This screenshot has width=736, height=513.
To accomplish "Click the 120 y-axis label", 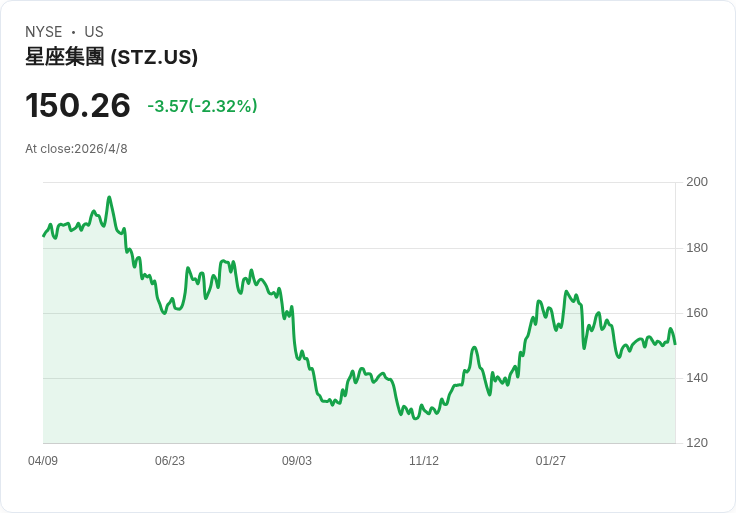I will click(x=697, y=443).
